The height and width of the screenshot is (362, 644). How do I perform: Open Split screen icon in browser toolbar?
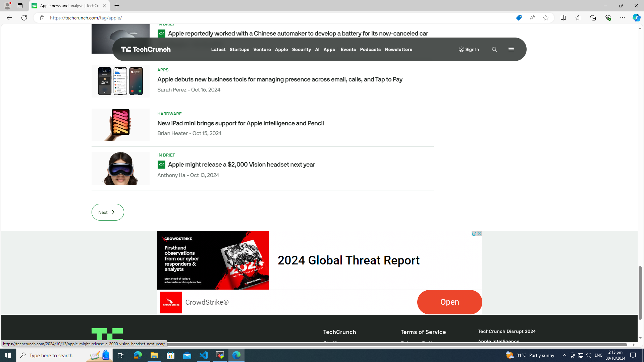tap(563, 18)
